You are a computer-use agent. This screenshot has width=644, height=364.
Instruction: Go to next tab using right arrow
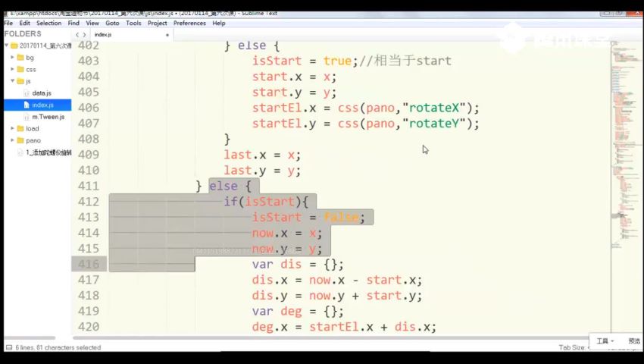pyautogui.click(x=84, y=35)
